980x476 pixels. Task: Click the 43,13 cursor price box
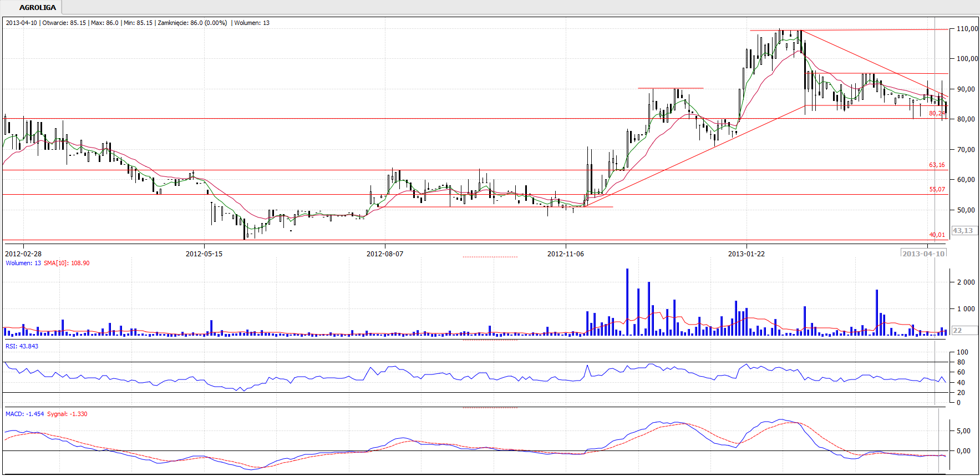pyautogui.click(x=963, y=231)
